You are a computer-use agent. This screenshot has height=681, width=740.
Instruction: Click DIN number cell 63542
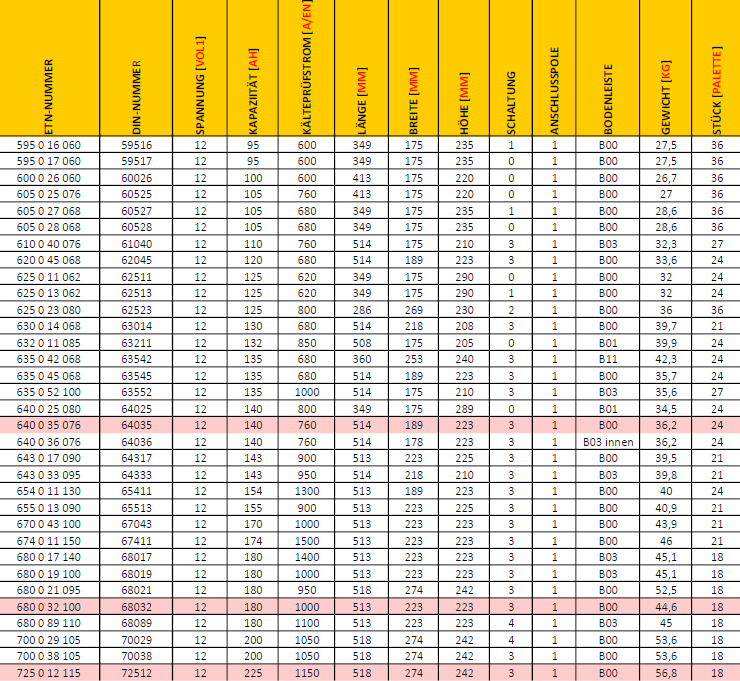pos(136,359)
